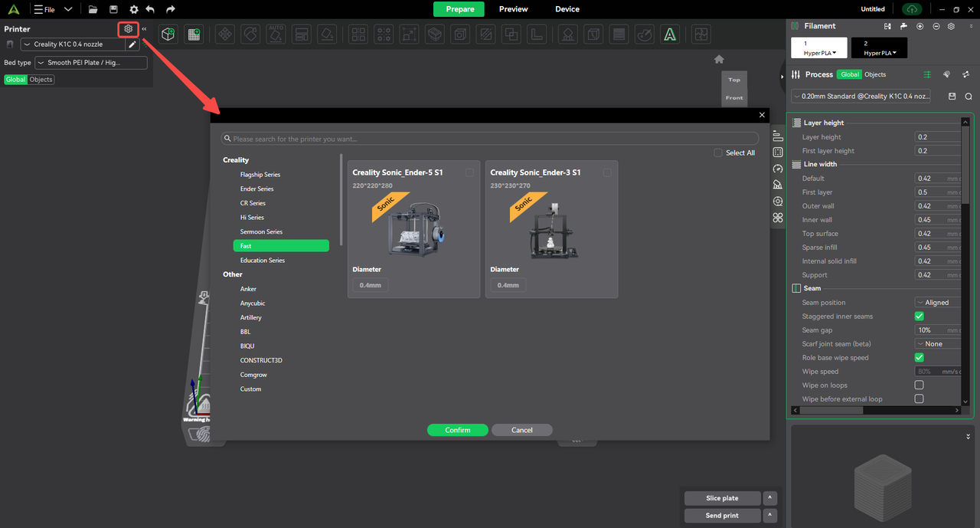This screenshot has height=528, width=980.
Task: Click the home view icon
Action: 719,59
